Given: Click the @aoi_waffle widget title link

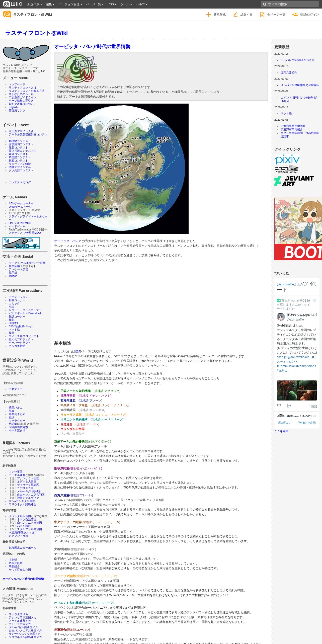Looking at the screenshot, I should pos(285,284).
